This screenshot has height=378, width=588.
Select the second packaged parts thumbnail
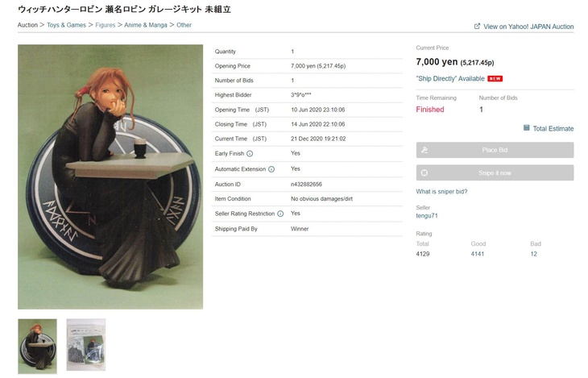[x=85, y=345]
